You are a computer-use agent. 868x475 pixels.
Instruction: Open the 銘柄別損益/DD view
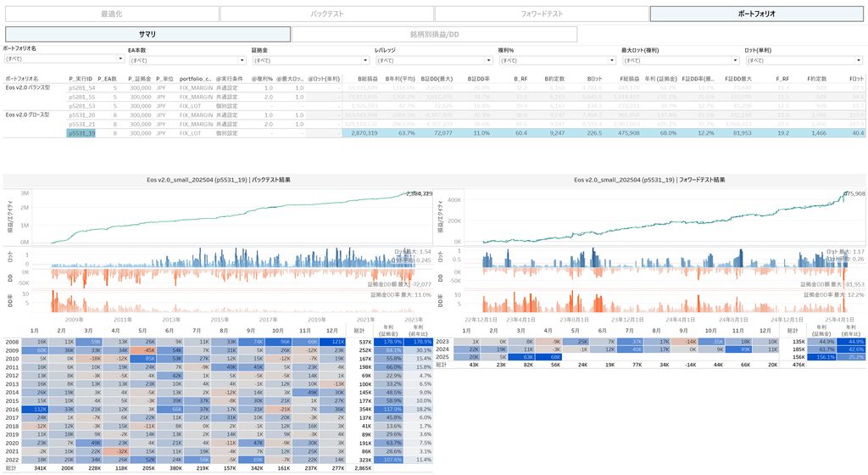(x=434, y=34)
